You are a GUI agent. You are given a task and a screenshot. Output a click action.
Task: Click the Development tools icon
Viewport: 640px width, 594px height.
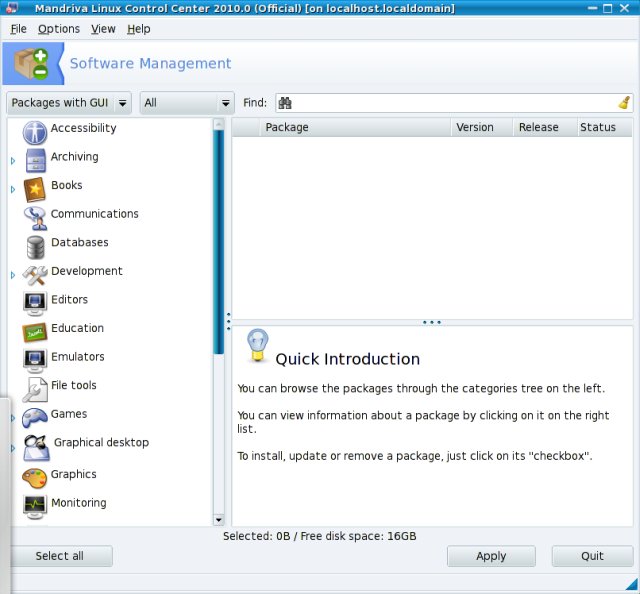pos(35,275)
